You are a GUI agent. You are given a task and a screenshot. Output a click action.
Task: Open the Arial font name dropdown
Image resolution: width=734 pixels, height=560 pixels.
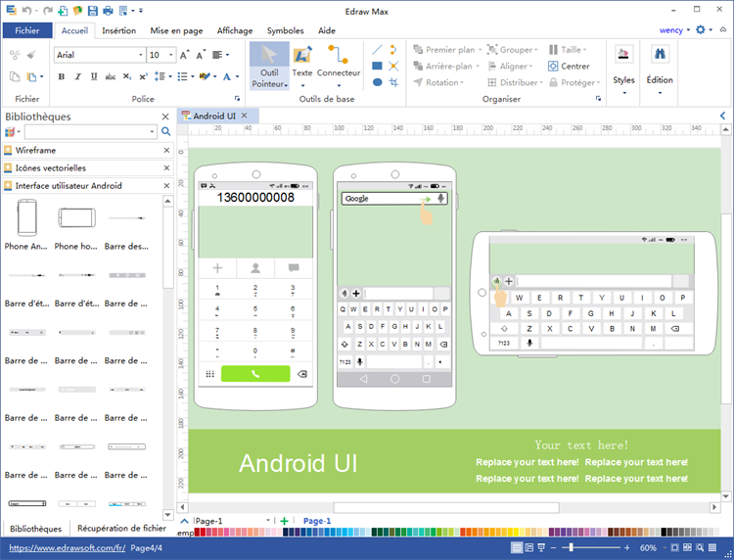pyautogui.click(x=140, y=56)
